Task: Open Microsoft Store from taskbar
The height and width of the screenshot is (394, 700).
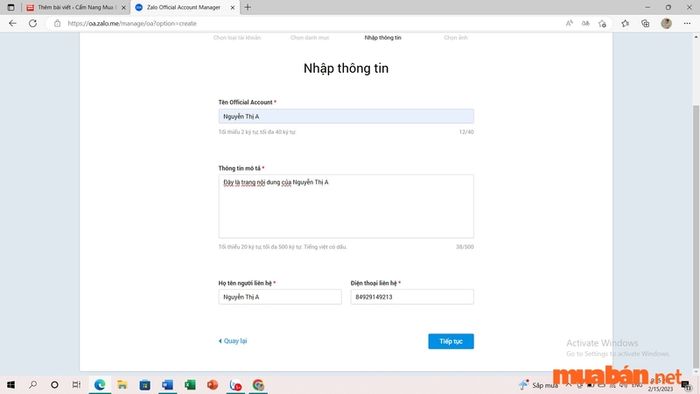Action: click(x=145, y=385)
